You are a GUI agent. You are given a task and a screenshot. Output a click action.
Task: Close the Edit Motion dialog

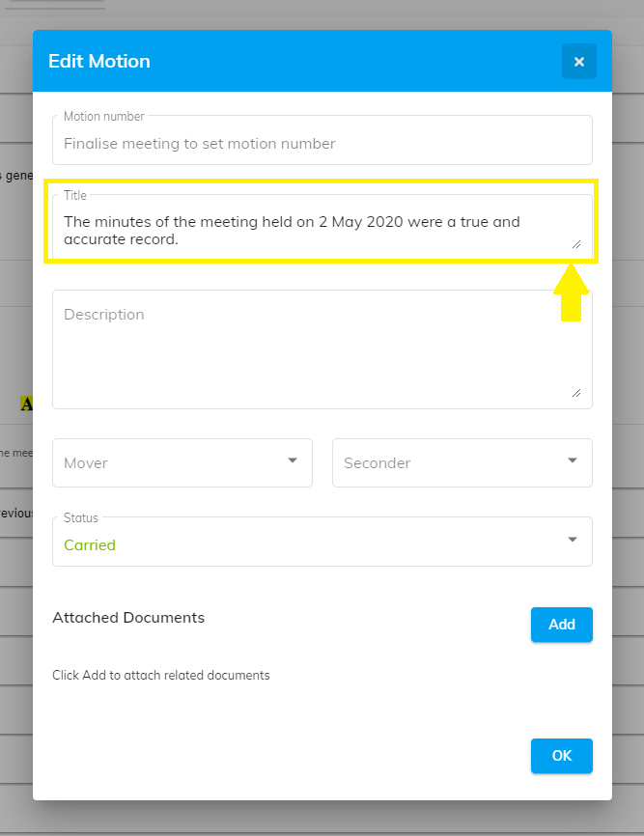click(x=579, y=62)
